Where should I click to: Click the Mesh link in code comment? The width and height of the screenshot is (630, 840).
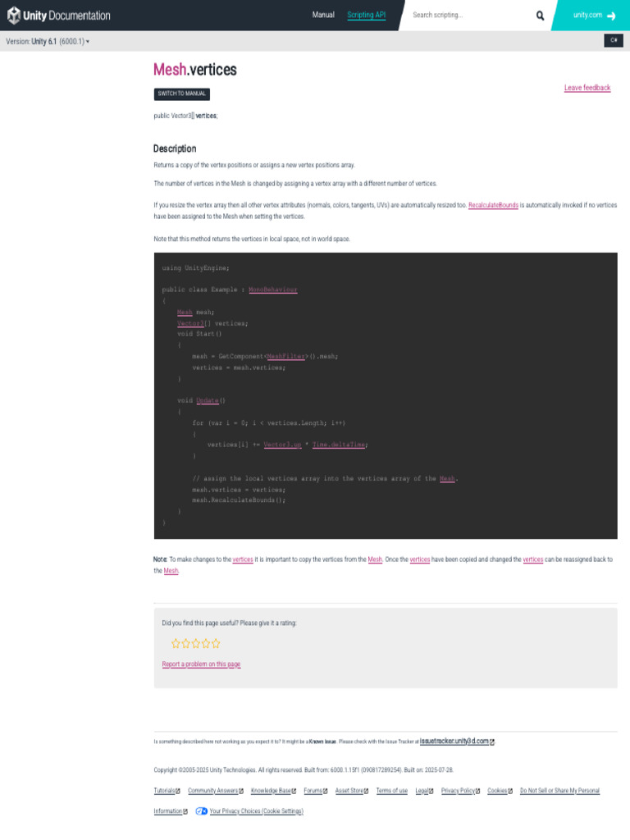tap(447, 479)
